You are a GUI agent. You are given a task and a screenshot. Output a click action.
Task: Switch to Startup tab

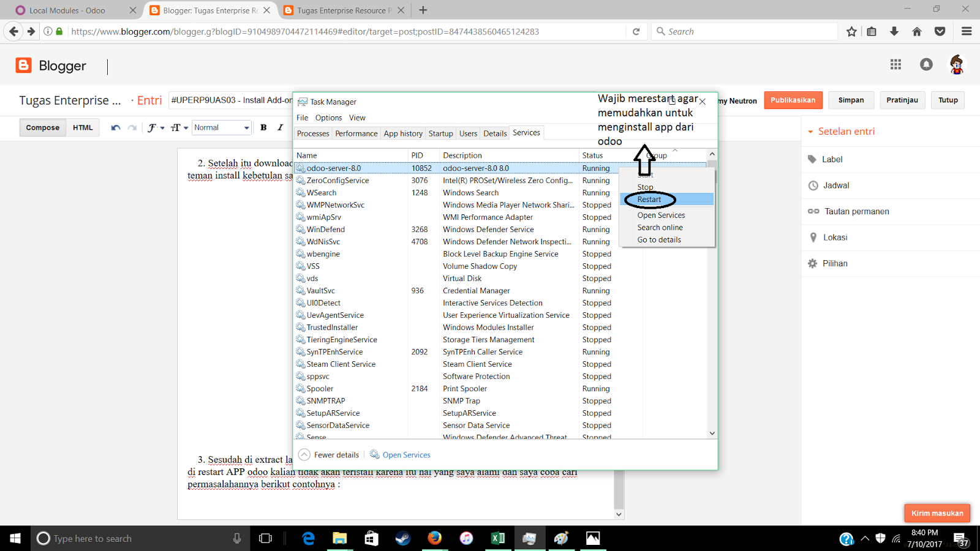[x=441, y=133]
